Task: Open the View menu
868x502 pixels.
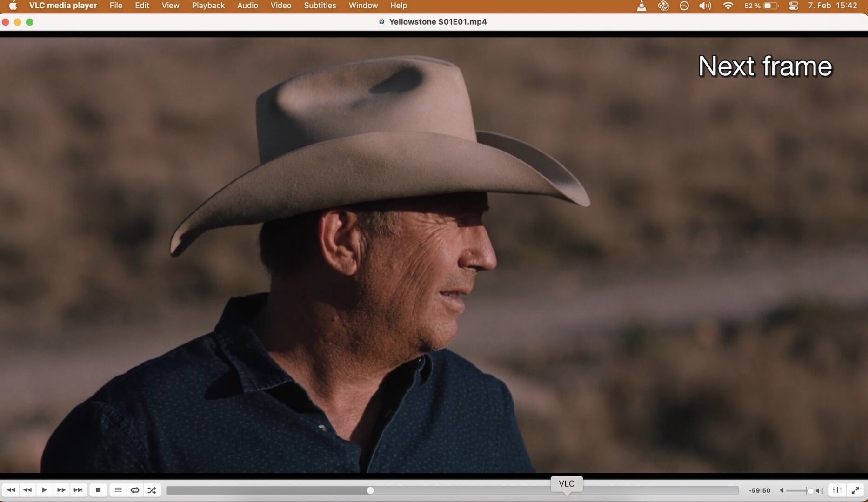Action: [x=170, y=6]
